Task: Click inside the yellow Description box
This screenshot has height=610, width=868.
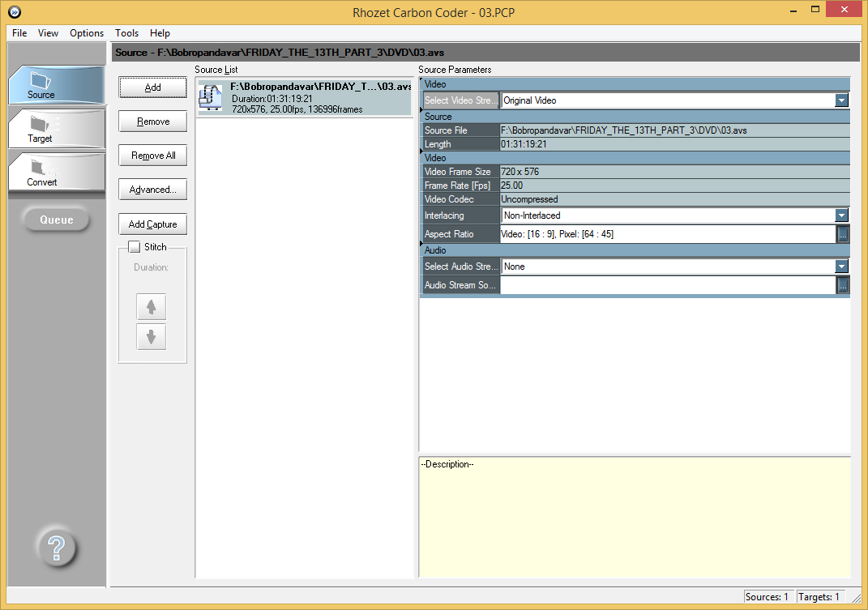Action: tap(635, 518)
